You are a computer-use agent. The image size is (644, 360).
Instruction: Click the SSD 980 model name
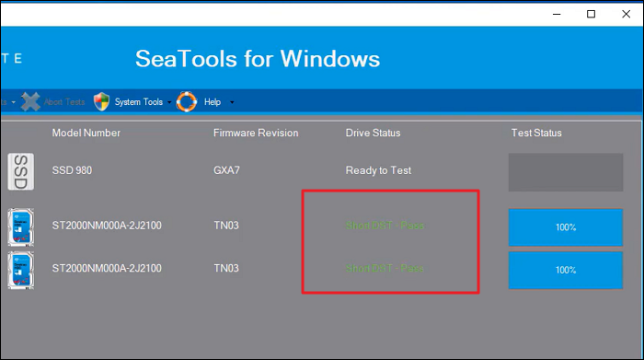point(72,170)
